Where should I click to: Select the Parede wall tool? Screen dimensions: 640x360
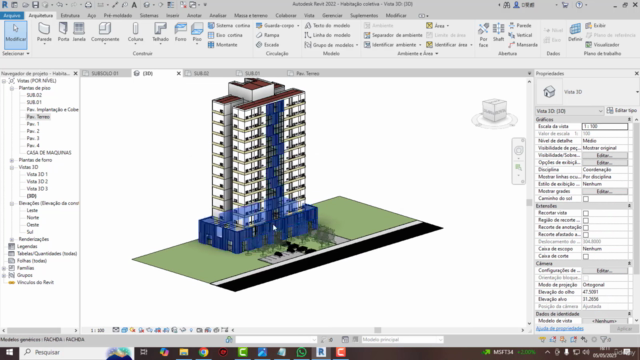point(44,33)
